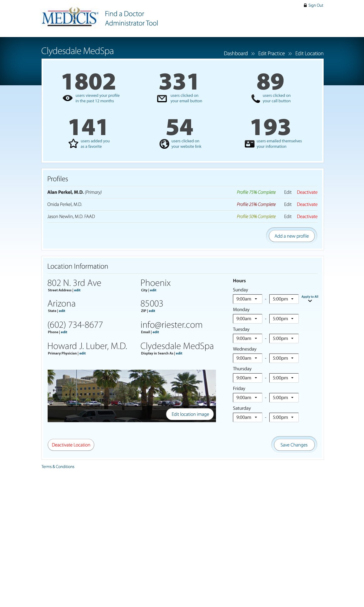Go to Dashboard in breadcrumb navigation
Image resolution: width=364 pixels, height=607 pixels.
[236, 53]
